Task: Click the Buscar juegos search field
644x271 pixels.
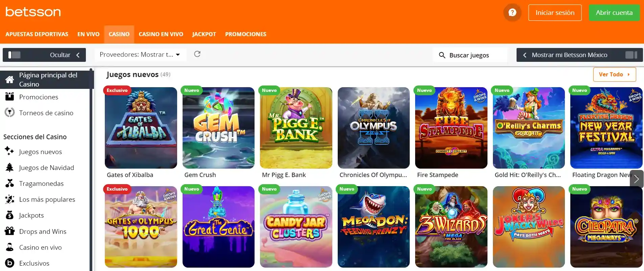Action: [470, 55]
